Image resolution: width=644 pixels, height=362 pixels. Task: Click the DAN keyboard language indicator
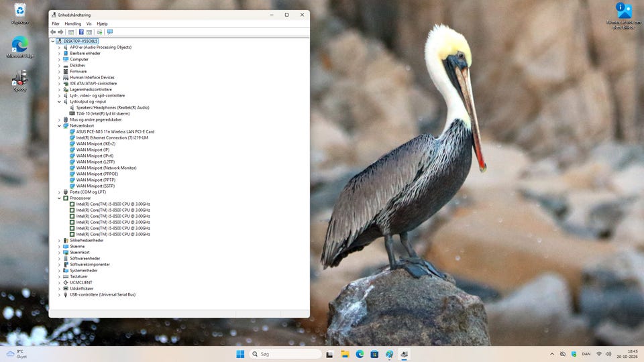[x=586, y=354]
